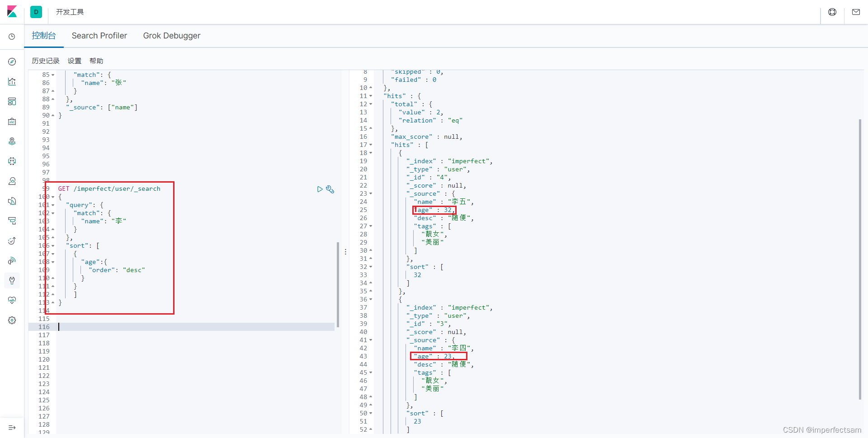
Task: Click output "name" : "李五" line
Action: click(443, 202)
